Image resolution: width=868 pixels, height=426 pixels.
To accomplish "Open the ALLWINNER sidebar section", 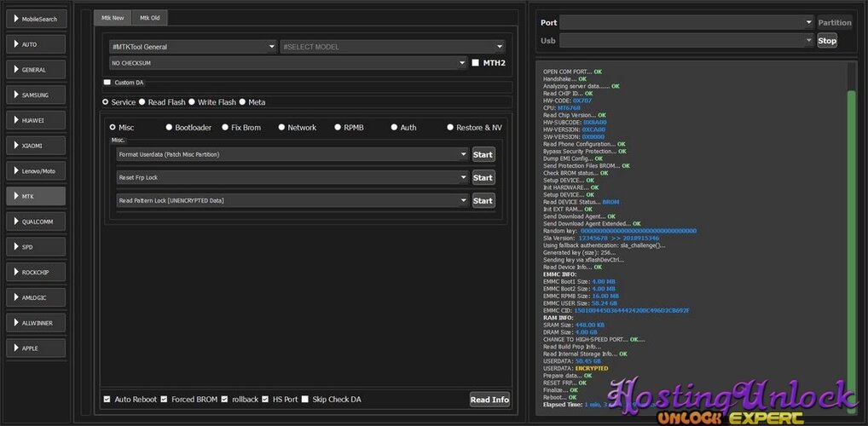I will pos(36,323).
